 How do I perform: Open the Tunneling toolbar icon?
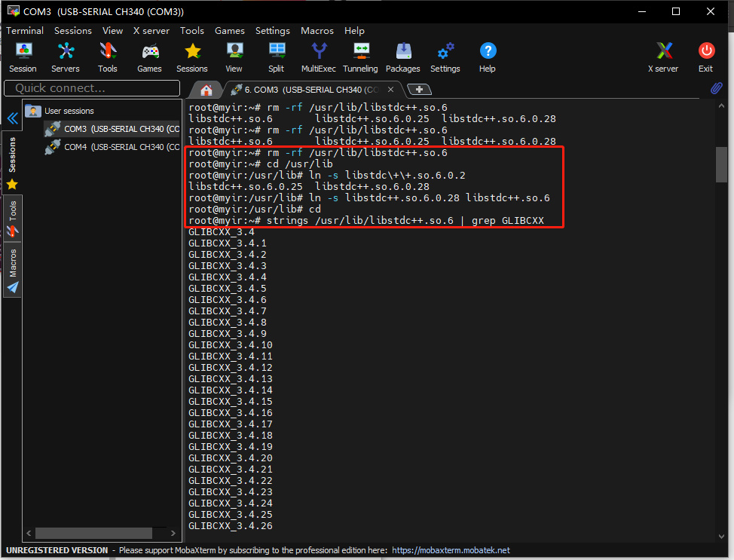pos(360,57)
